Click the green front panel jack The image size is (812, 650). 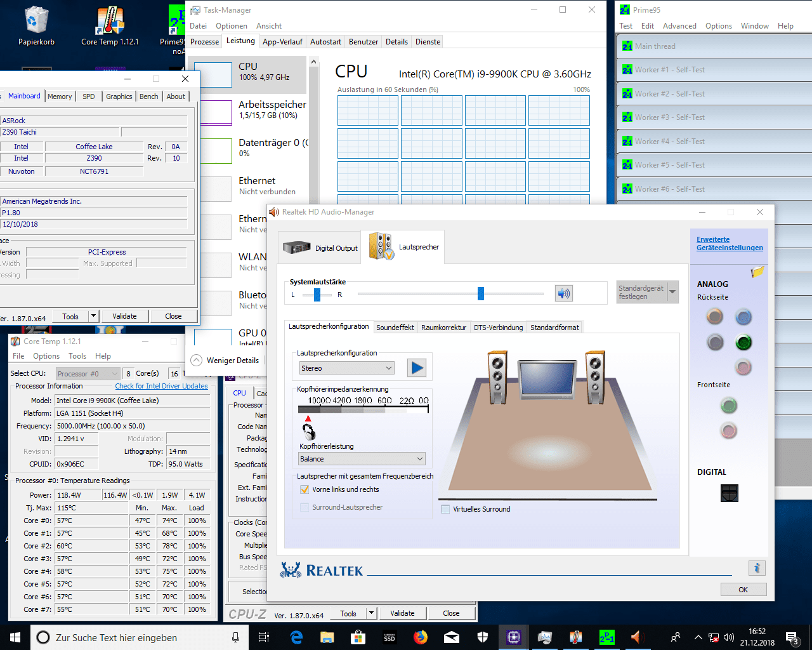(x=729, y=405)
